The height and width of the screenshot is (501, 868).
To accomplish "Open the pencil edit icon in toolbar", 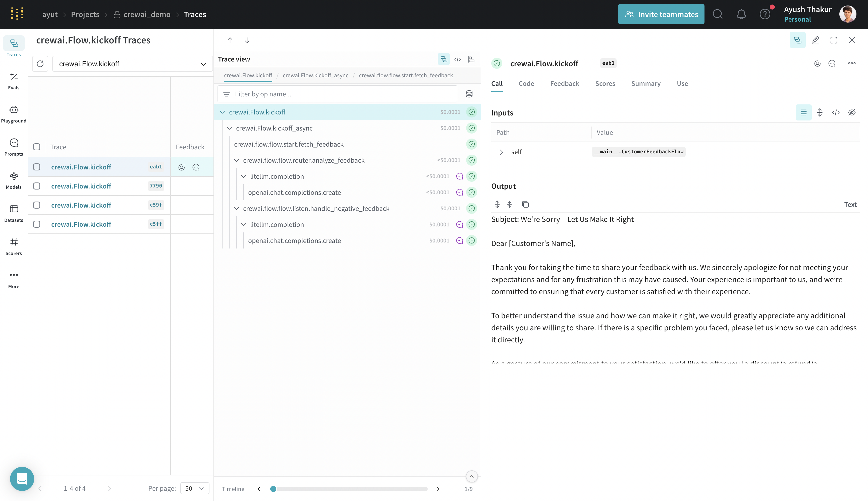I will [x=816, y=40].
